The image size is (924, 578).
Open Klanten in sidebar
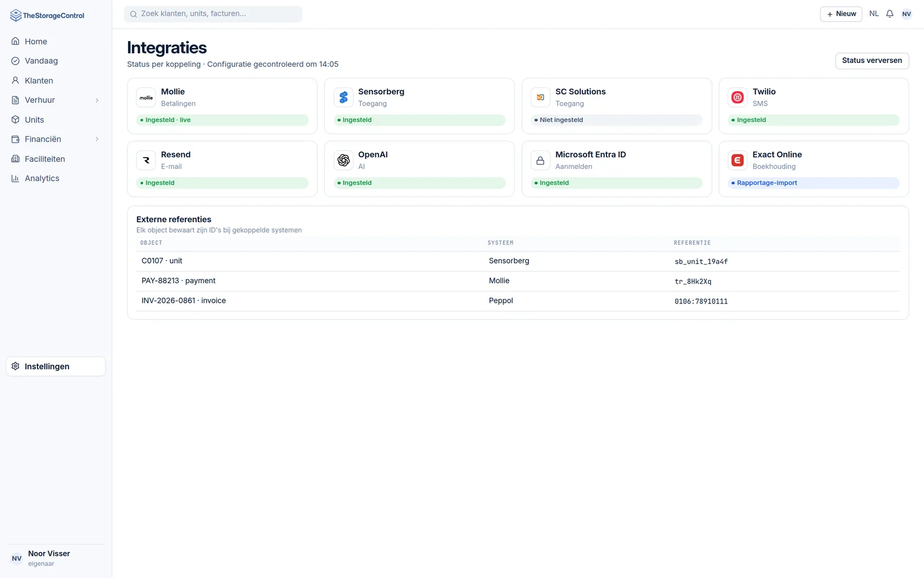pyautogui.click(x=56, y=81)
